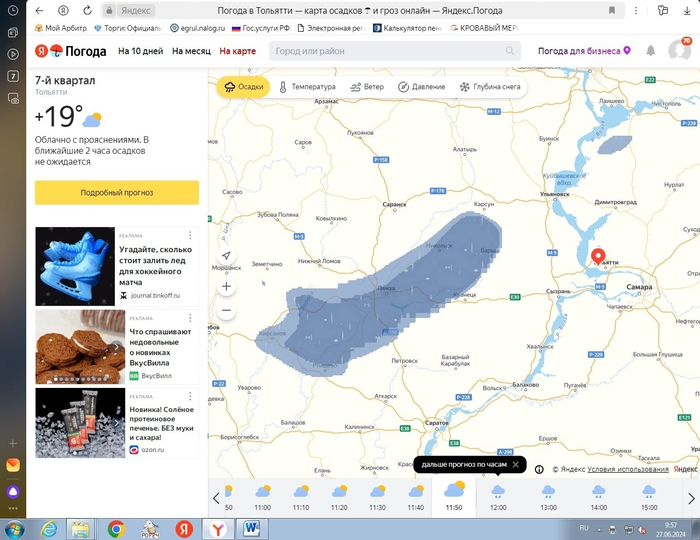The width and height of the screenshot is (700, 540).
Task: Go back with the browser back arrow
Action: coord(39,10)
